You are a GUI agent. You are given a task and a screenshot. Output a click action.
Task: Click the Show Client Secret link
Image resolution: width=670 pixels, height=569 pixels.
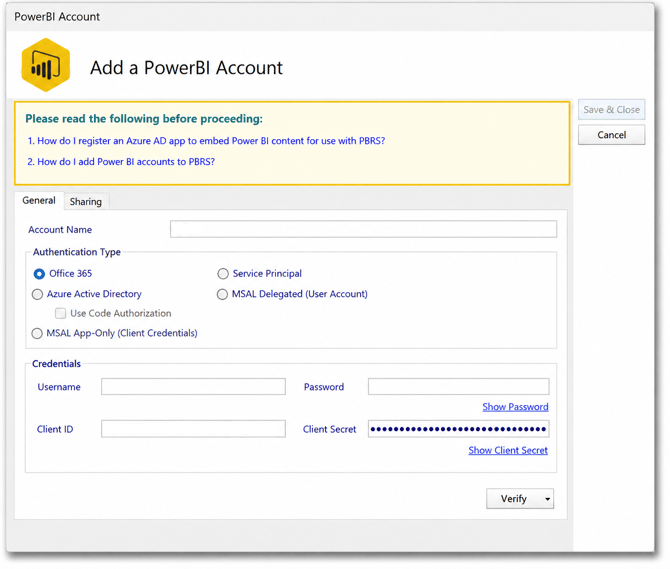coord(508,451)
